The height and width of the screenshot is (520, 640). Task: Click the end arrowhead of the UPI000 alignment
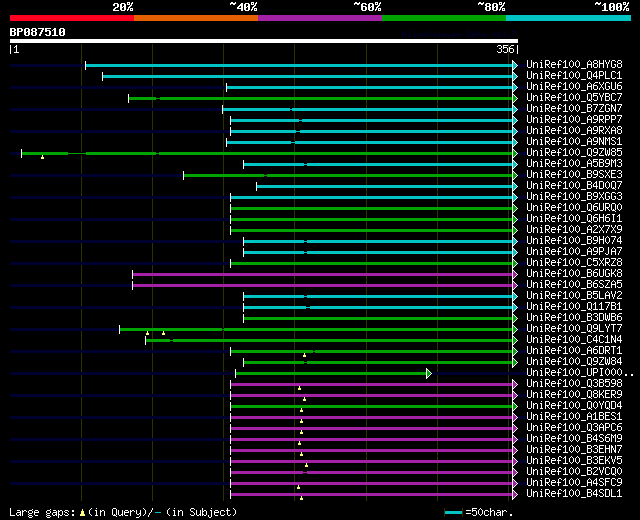click(x=429, y=373)
